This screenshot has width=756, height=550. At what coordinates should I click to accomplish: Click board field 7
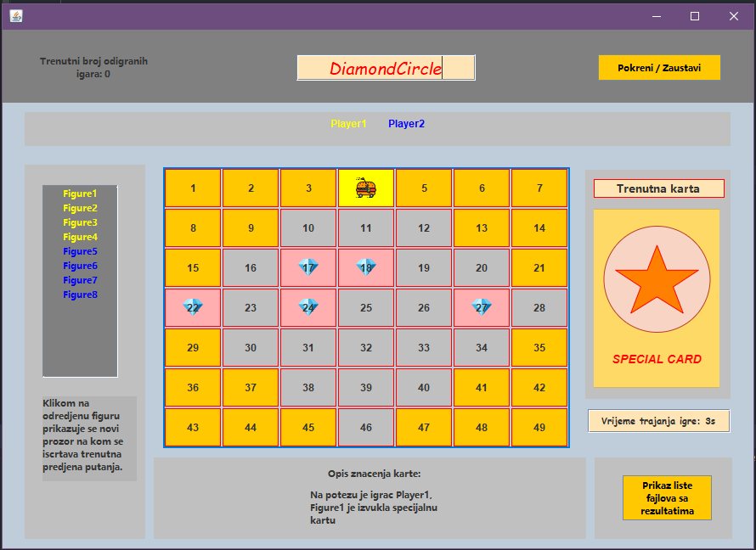(x=539, y=188)
